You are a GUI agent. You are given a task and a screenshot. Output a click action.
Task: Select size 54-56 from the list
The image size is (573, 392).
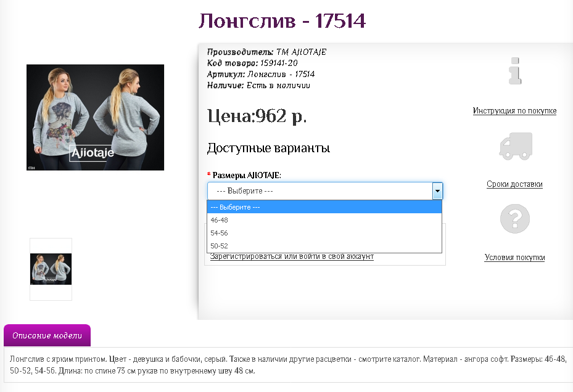pyautogui.click(x=324, y=233)
